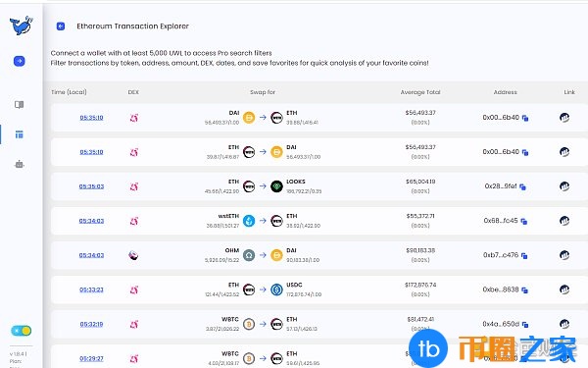
Task: Click the blue back arrow beside page title
Action: (61, 26)
